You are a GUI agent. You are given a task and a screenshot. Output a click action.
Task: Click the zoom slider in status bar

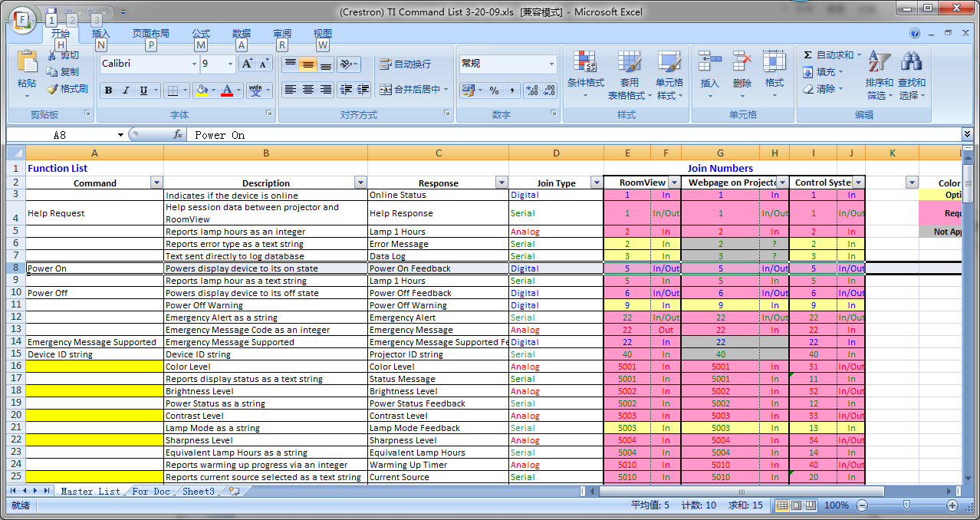[906, 505]
